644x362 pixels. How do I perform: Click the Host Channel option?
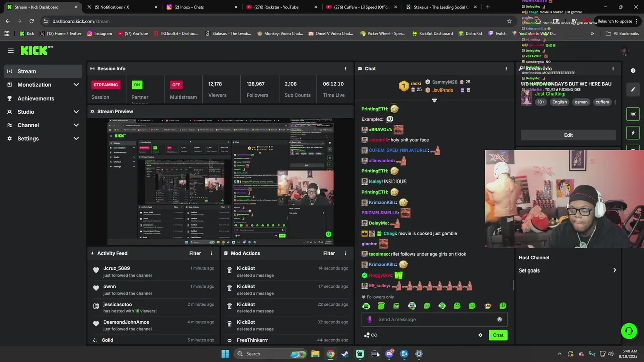pyautogui.click(x=534, y=258)
